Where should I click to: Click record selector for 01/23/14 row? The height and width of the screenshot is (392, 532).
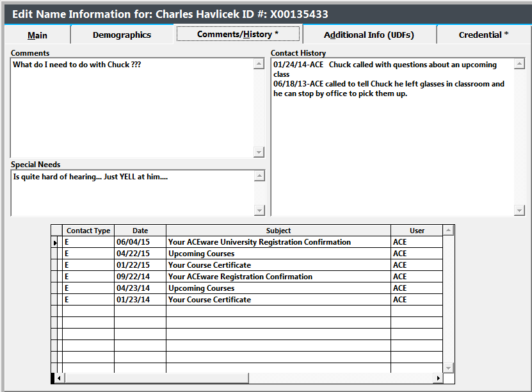click(x=55, y=300)
